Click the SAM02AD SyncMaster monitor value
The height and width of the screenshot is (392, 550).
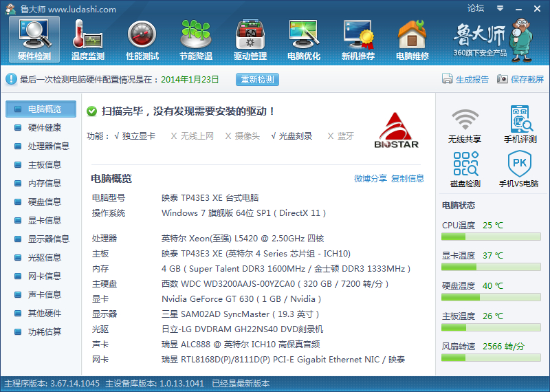240,314
